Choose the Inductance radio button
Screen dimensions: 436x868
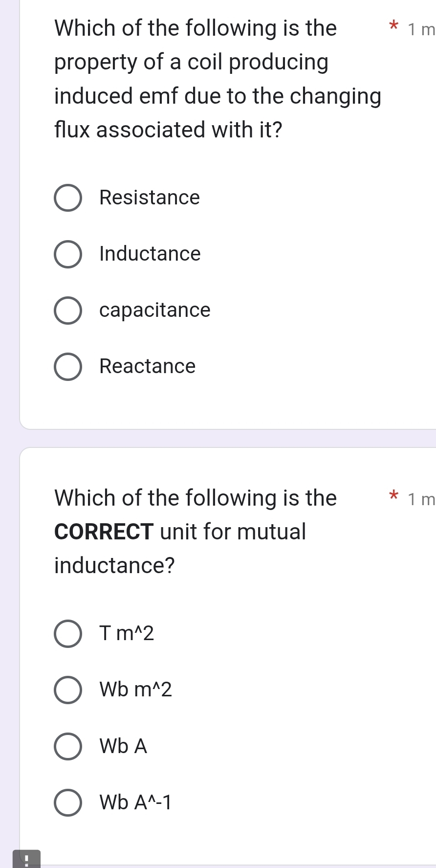68,254
